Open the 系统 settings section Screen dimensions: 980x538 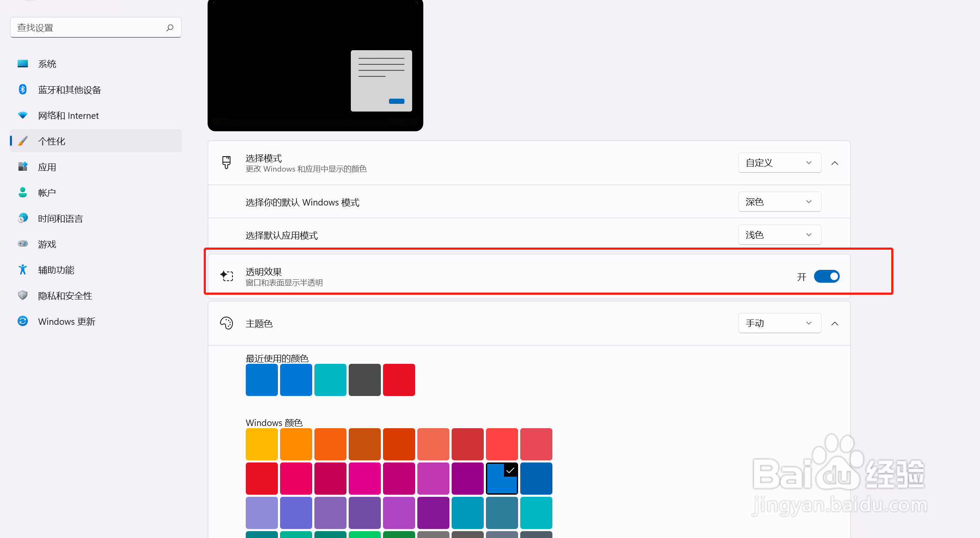47,63
